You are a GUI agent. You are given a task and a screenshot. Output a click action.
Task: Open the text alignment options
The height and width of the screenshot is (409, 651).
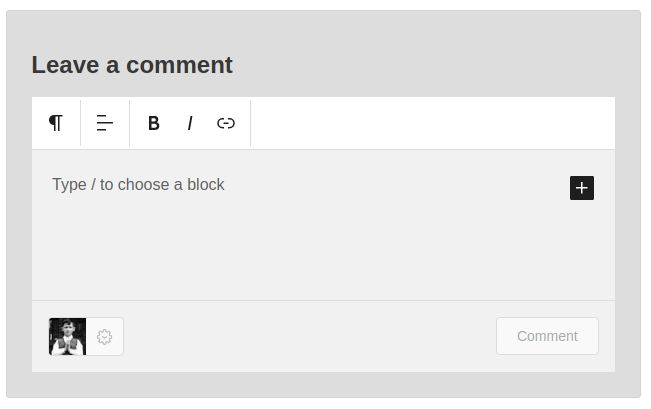[x=105, y=123]
